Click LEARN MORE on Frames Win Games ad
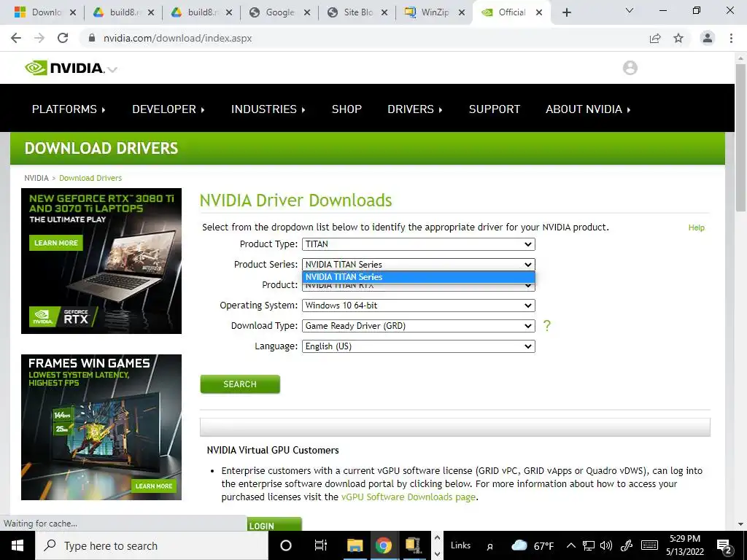 click(153, 486)
